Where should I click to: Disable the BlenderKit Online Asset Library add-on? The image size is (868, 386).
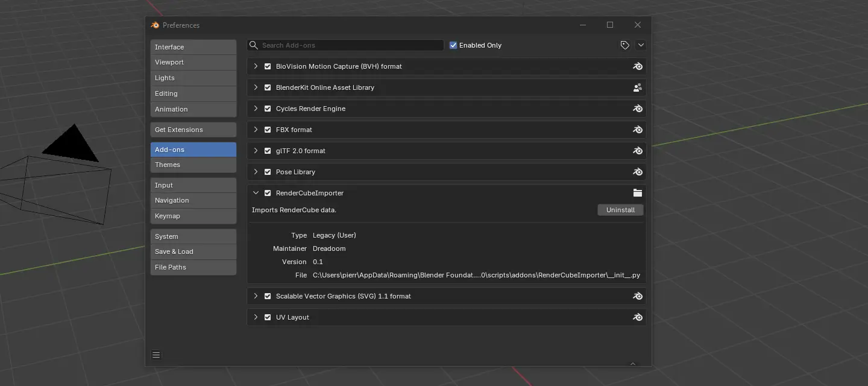(268, 87)
